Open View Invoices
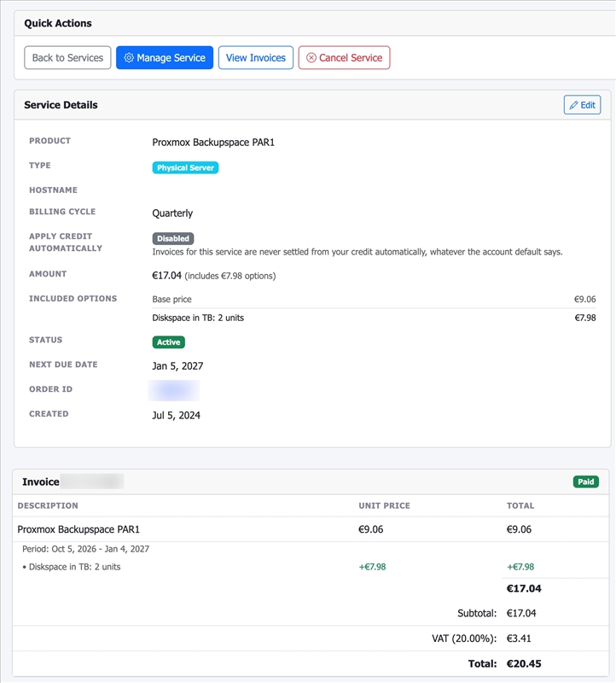The width and height of the screenshot is (616, 683). [256, 57]
